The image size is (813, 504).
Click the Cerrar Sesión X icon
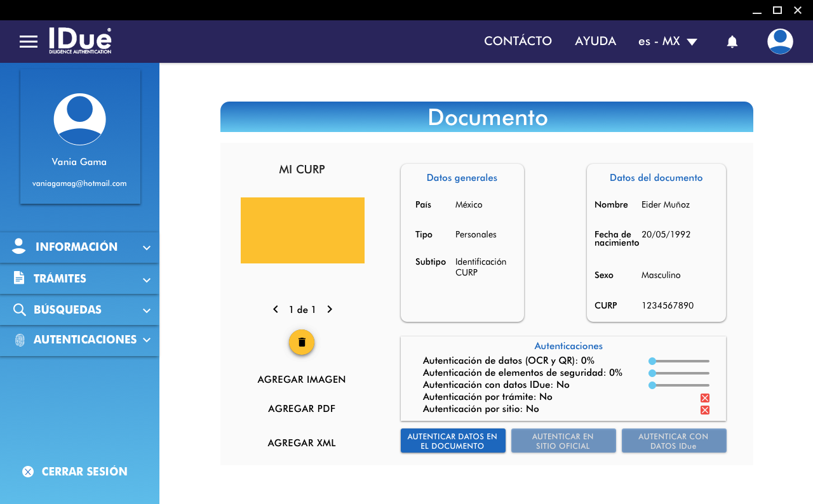click(x=28, y=472)
